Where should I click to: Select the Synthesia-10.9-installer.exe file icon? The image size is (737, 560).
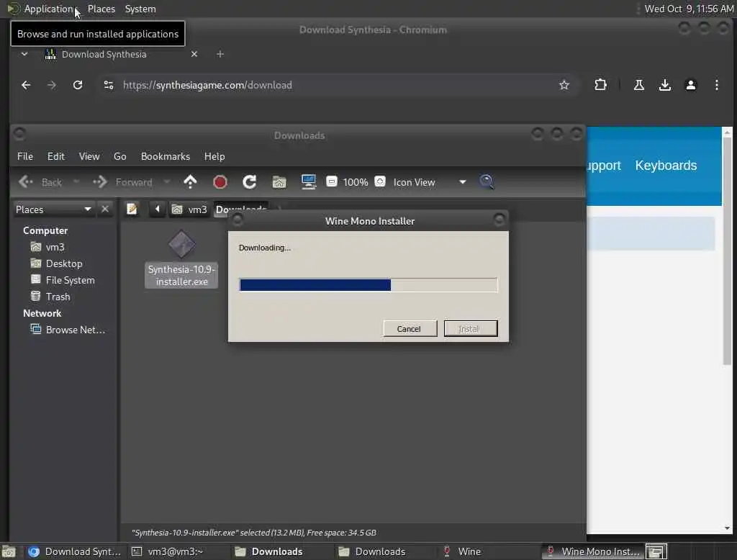(181, 258)
